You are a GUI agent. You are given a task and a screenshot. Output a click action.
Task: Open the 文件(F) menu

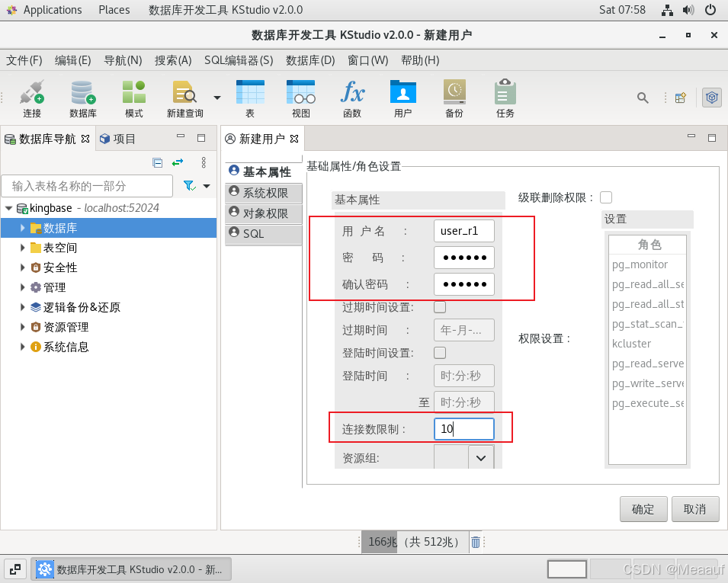24,60
